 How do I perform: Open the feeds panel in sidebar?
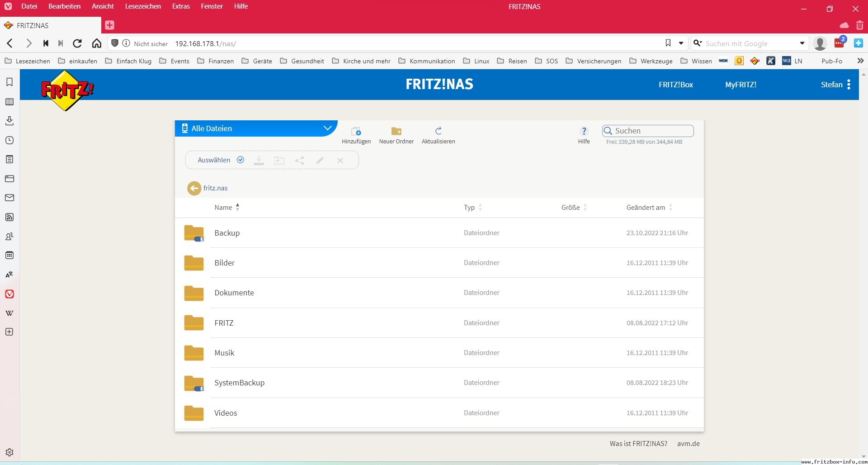tap(9, 217)
